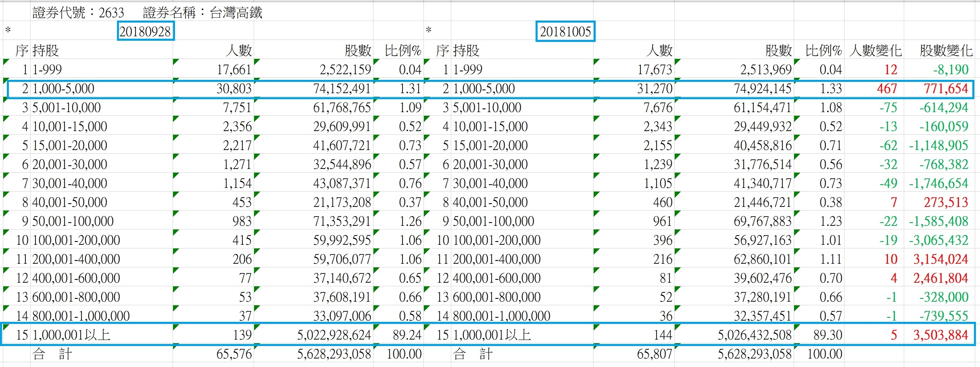Click the cell showing 2,513,969
Screen dimensions: 980x367
(x=766, y=69)
